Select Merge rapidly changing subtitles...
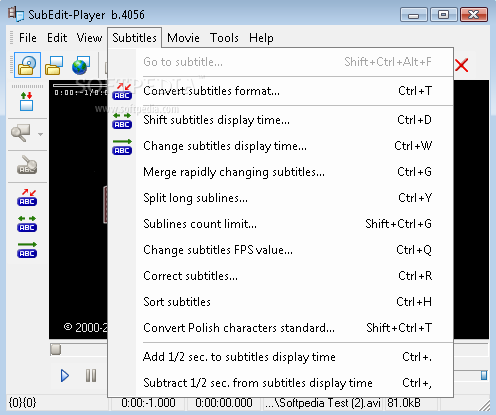 pos(281,172)
